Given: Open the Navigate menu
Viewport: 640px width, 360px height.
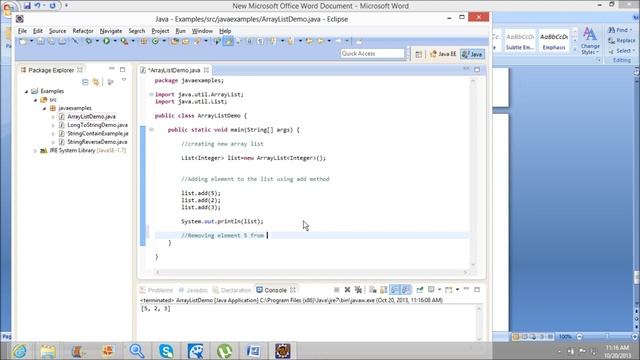Looking at the screenshot, I should pyautogui.click(x=111, y=31).
